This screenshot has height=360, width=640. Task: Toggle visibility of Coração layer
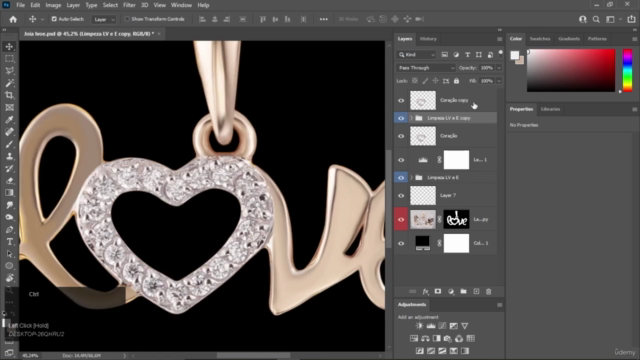coord(401,136)
